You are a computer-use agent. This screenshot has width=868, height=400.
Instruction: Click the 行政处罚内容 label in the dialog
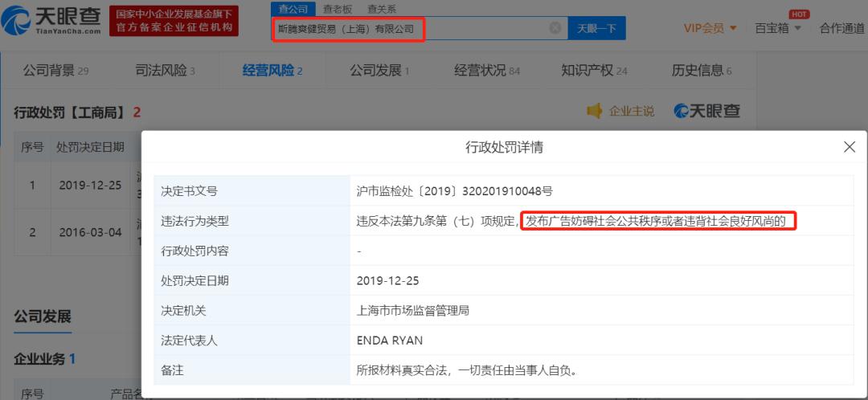tap(194, 251)
